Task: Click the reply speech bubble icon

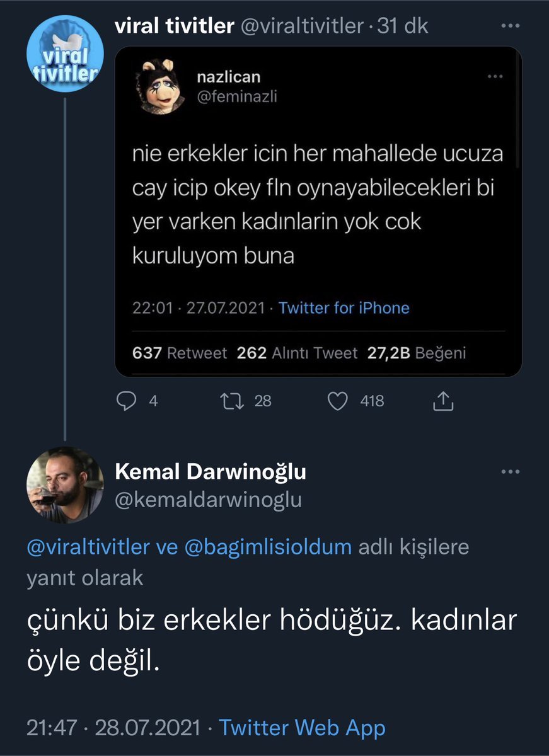Action: [x=127, y=401]
